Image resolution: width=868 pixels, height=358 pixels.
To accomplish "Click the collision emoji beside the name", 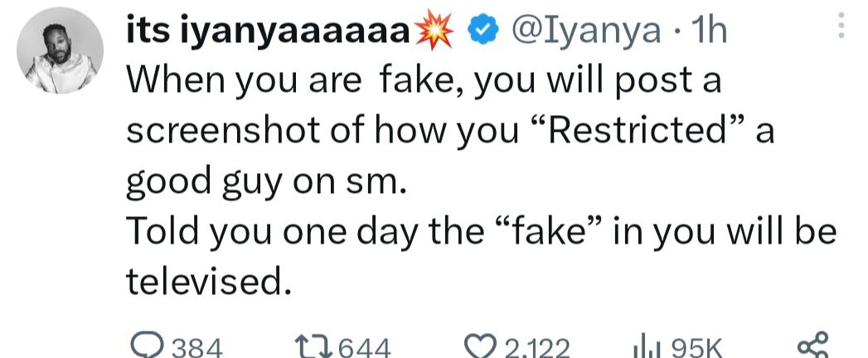I will 440,31.
